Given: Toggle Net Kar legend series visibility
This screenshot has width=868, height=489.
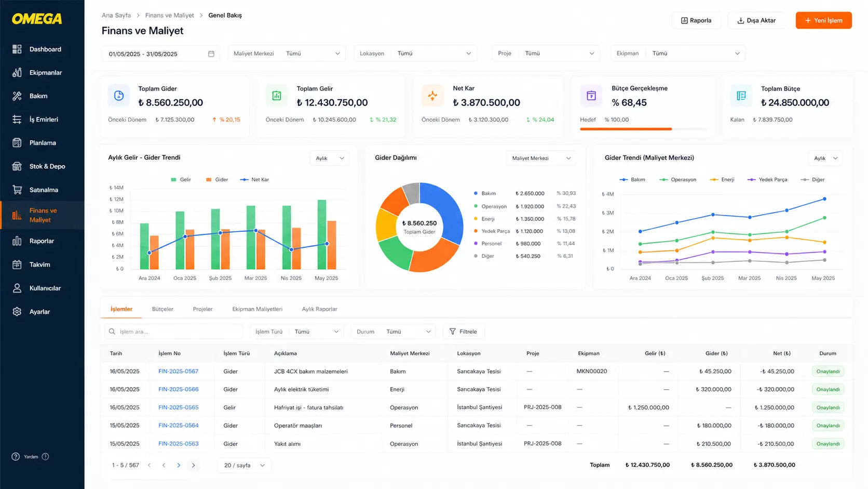Looking at the screenshot, I should (254, 180).
